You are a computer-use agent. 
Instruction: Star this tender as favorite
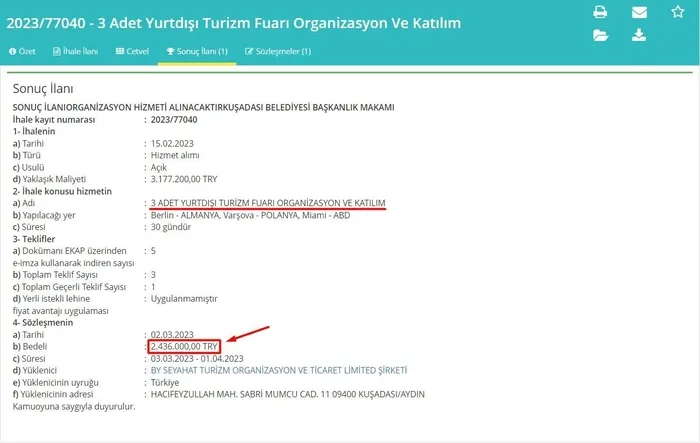pos(678,12)
